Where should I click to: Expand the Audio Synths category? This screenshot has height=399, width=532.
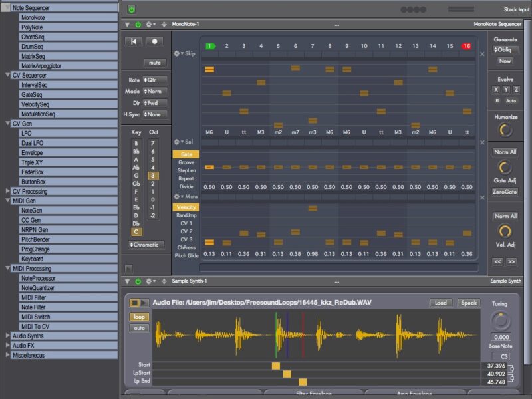(8, 336)
